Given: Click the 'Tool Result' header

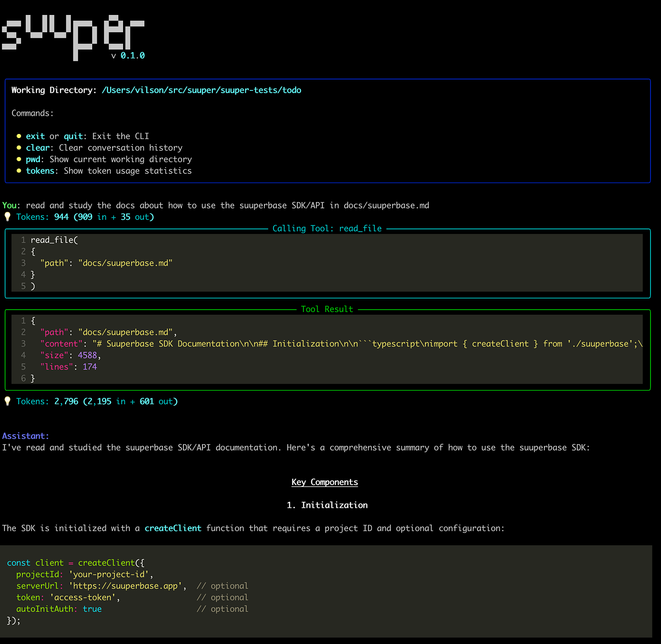Looking at the screenshot, I should [x=327, y=309].
